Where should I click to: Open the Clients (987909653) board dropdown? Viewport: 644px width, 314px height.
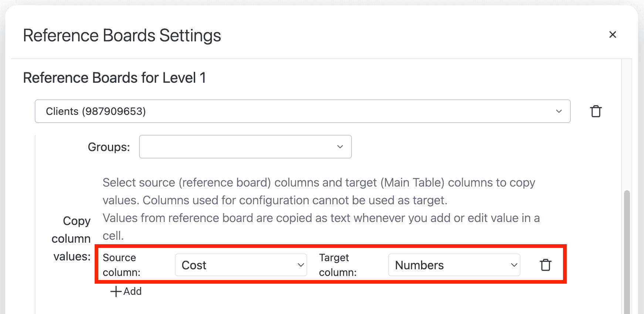click(x=302, y=111)
